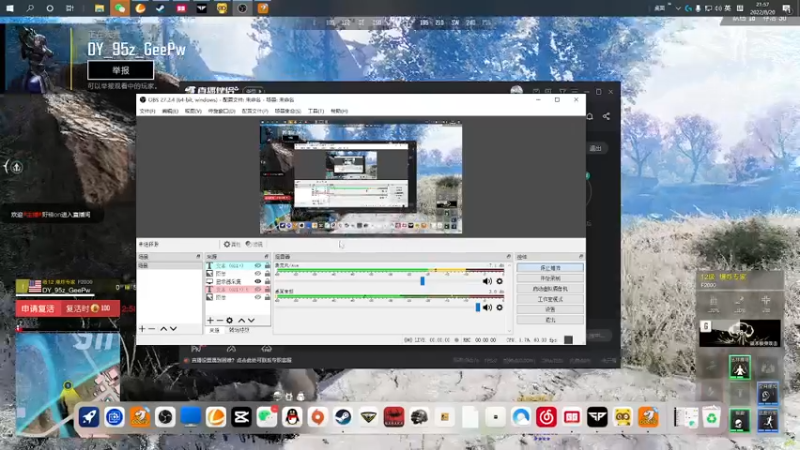Mute the microphone/Aux audio channel
Viewport: 800px width, 450px height.
point(487,281)
